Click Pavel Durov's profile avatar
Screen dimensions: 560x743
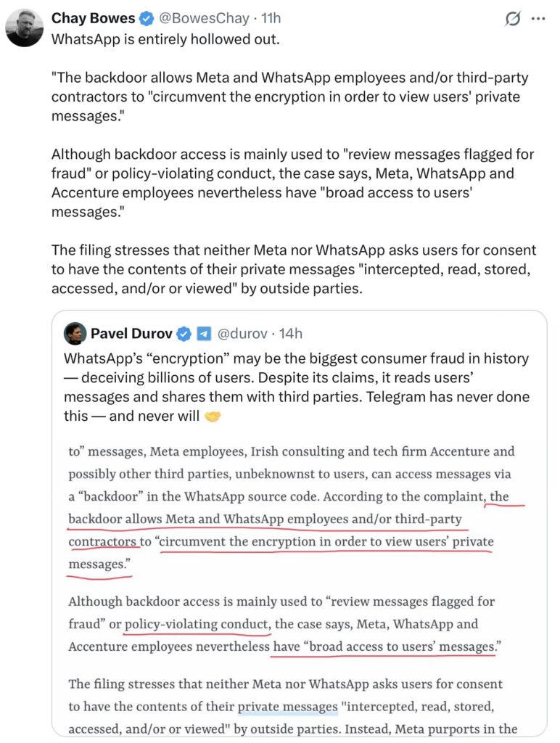[x=74, y=334]
